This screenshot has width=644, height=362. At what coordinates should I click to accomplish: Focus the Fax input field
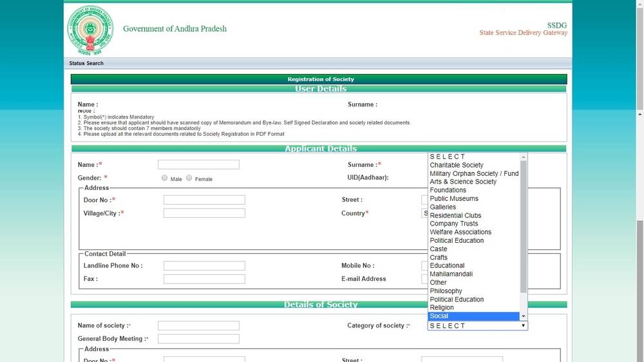click(204, 279)
